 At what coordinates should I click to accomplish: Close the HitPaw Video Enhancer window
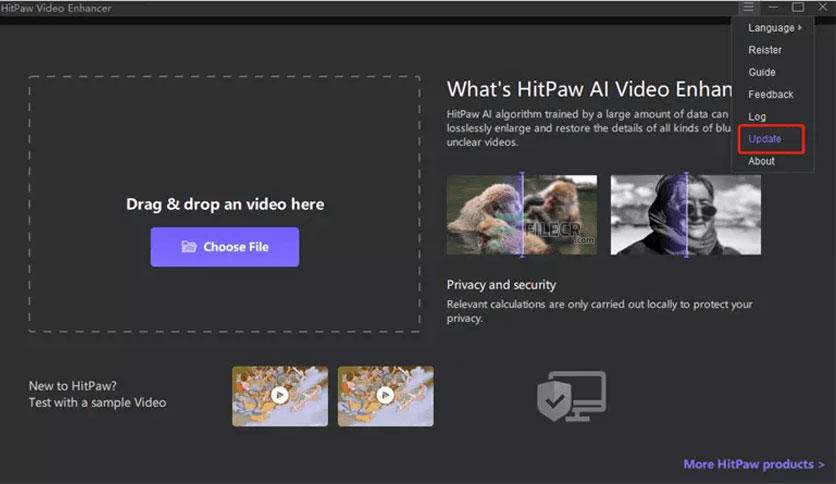(x=823, y=7)
